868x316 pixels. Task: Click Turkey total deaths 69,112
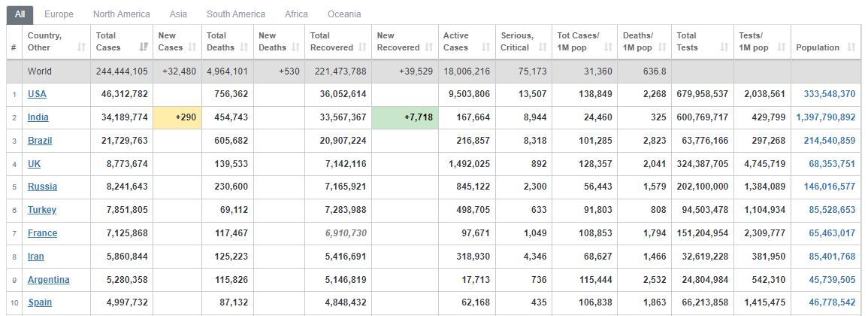234,210
